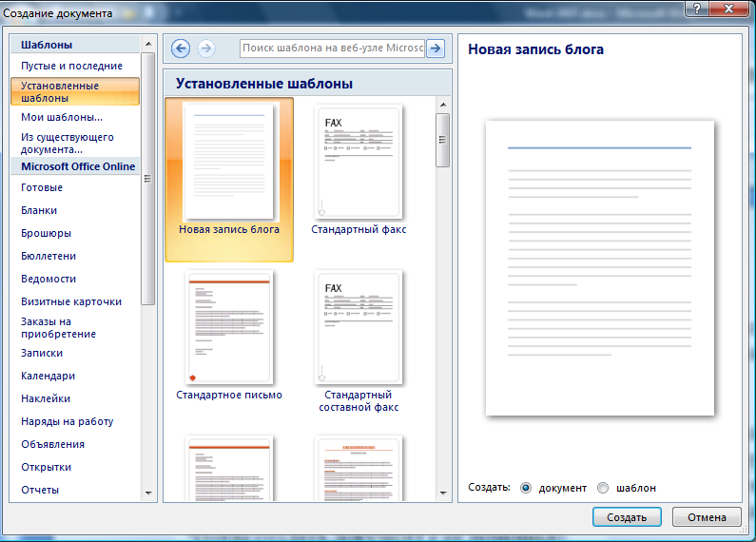Viewport: 756px width, 542px height.
Task: Open 'Мои шаблоны...' entry
Action: (x=62, y=117)
